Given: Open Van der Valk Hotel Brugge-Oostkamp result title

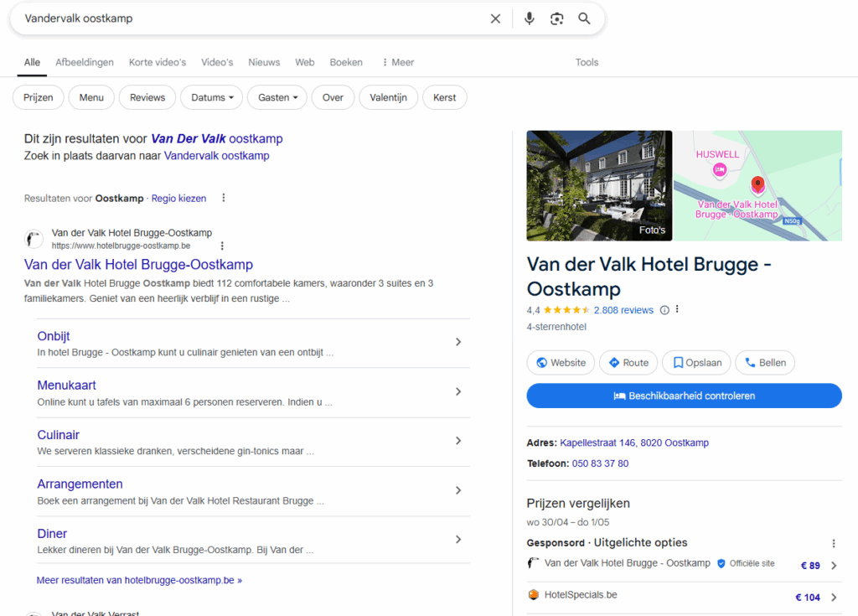Looking at the screenshot, I should (138, 265).
